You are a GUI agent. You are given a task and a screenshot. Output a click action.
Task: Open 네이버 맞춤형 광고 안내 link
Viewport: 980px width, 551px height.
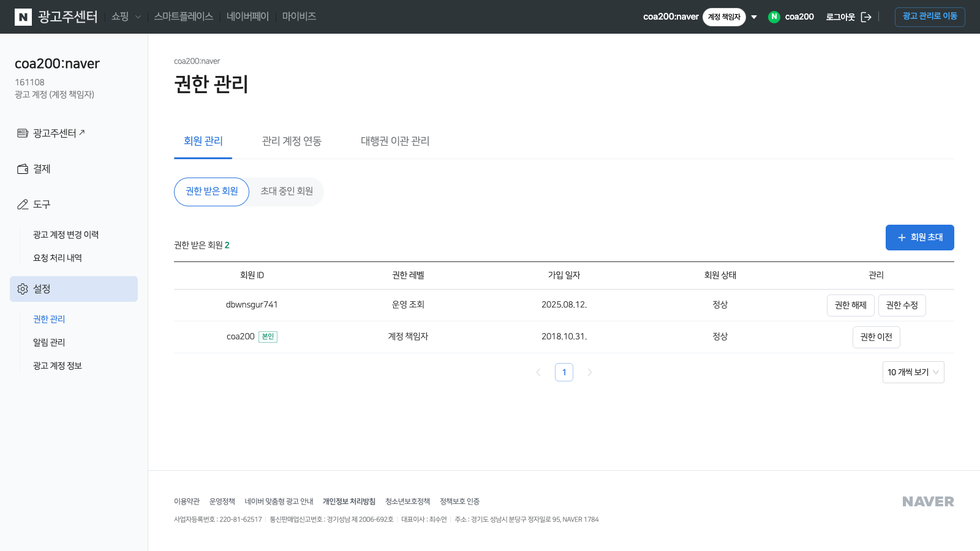click(279, 501)
